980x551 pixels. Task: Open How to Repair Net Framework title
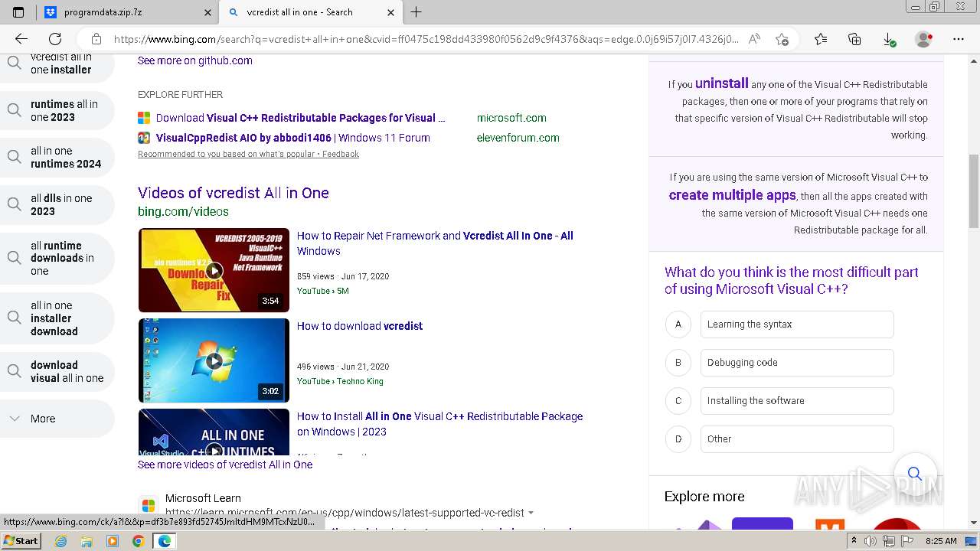click(x=435, y=243)
